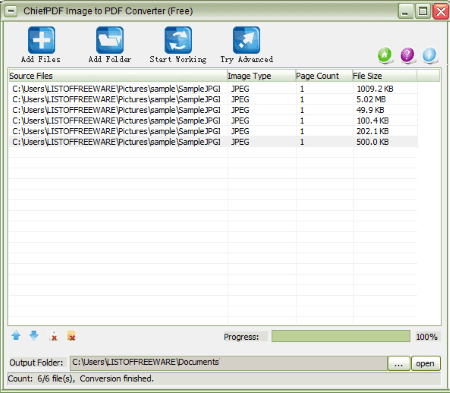This screenshot has height=393, width=450.
Task: Click the Output Folder path field
Action: [229, 363]
